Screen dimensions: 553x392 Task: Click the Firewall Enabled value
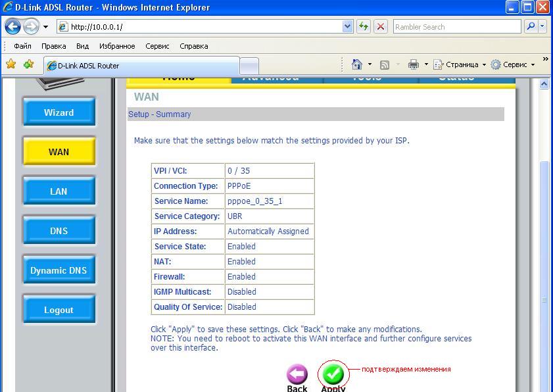click(x=241, y=277)
